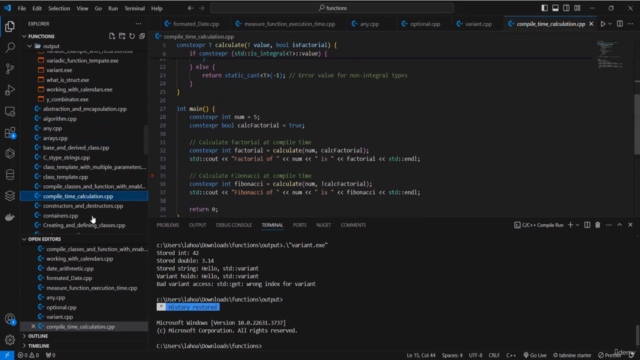Viewport: 640px width, 360px height.
Task: Open Explorer views and more actions menu
Action: [x=138, y=24]
